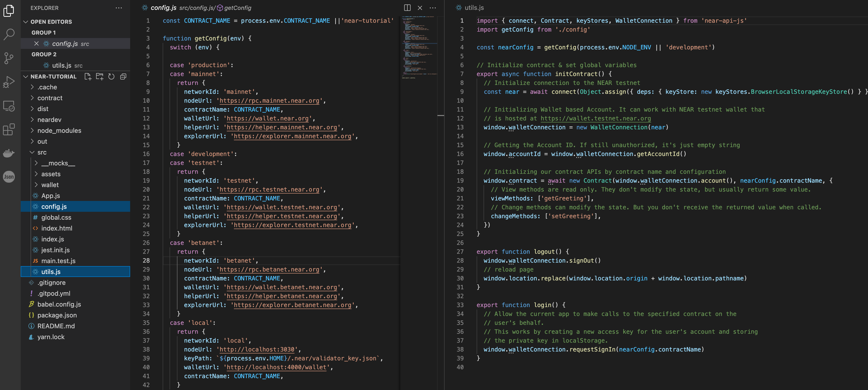Viewport: 868px width, 390px height.
Task: Collapse all folders in the Explorer
Action: coord(123,77)
